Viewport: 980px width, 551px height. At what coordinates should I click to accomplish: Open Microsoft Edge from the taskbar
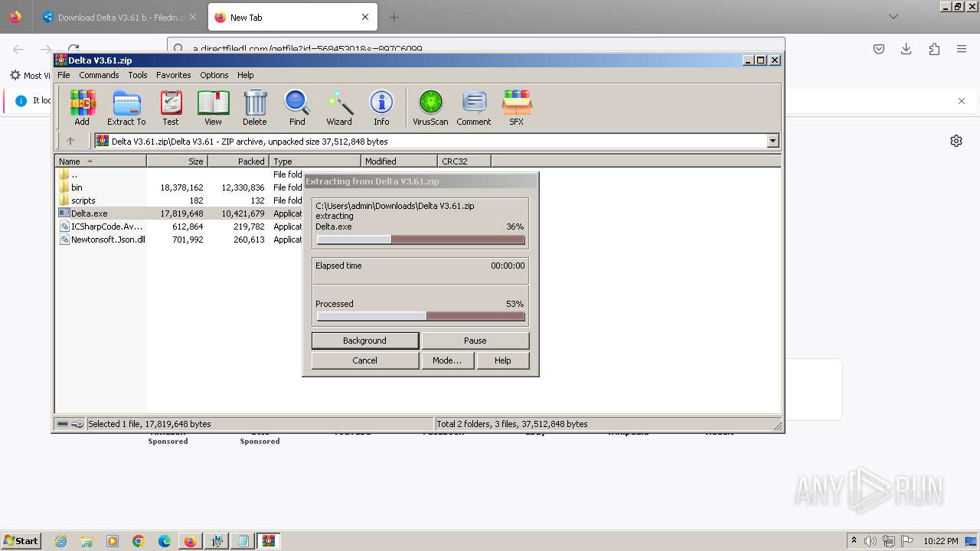[x=165, y=541]
